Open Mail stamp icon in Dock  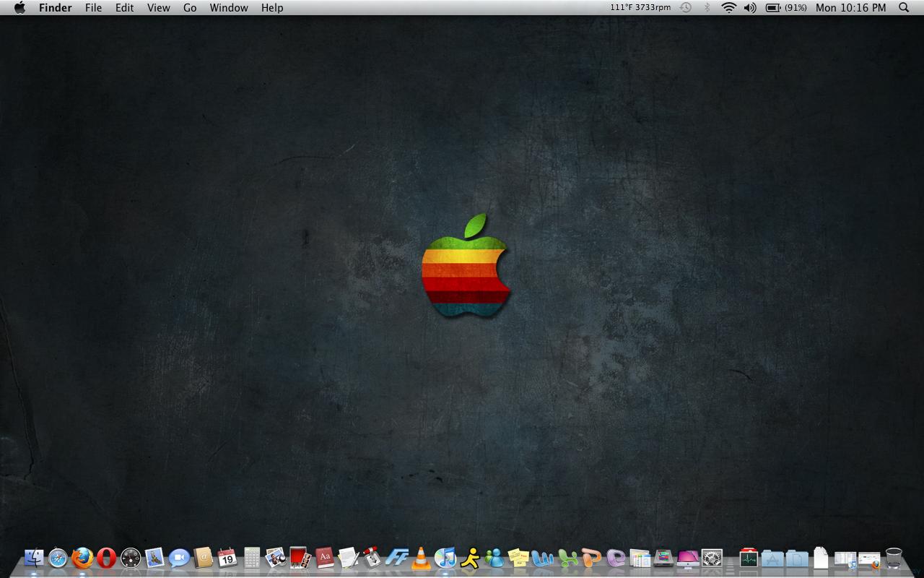155,558
